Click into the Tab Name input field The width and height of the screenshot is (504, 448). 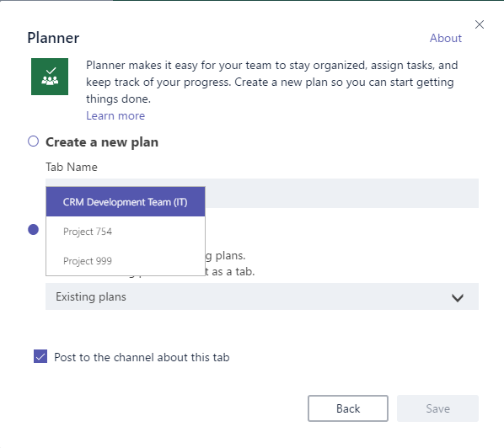pyautogui.click(x=341, y=194)
